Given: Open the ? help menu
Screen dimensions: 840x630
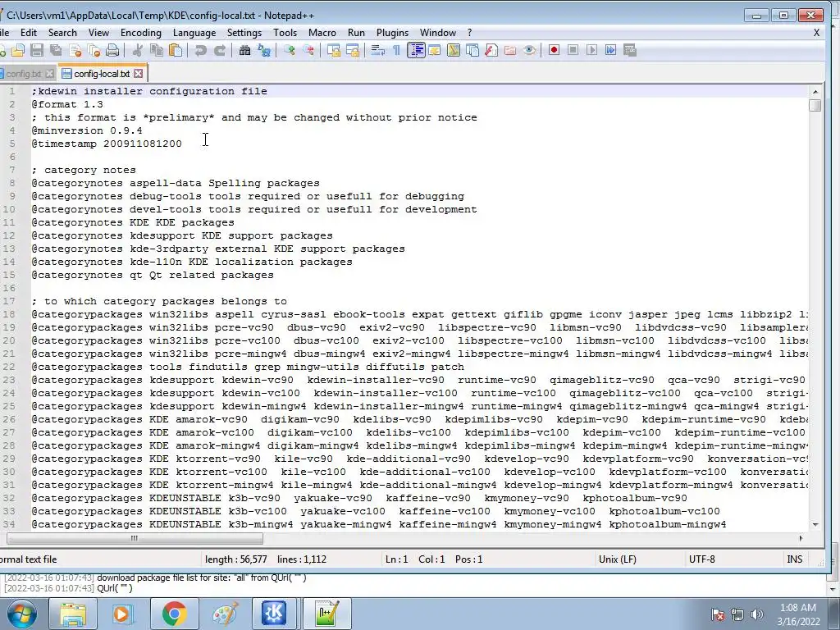Looking at the screenshot, I should point(470,33).
